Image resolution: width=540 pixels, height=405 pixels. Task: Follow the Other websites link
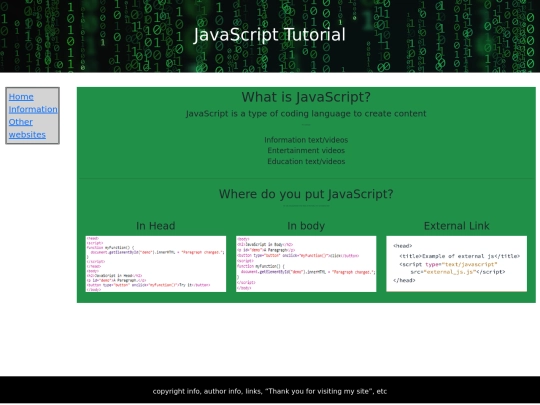pos(27,128)
